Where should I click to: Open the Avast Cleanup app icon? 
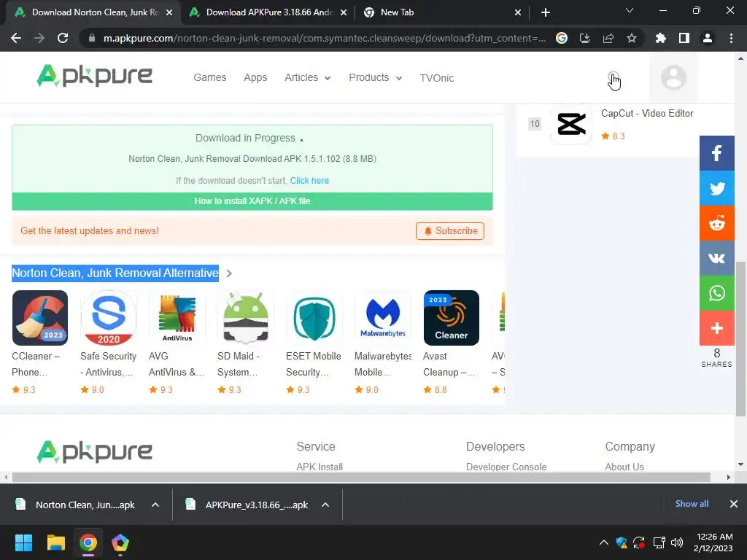coord(451,318)
